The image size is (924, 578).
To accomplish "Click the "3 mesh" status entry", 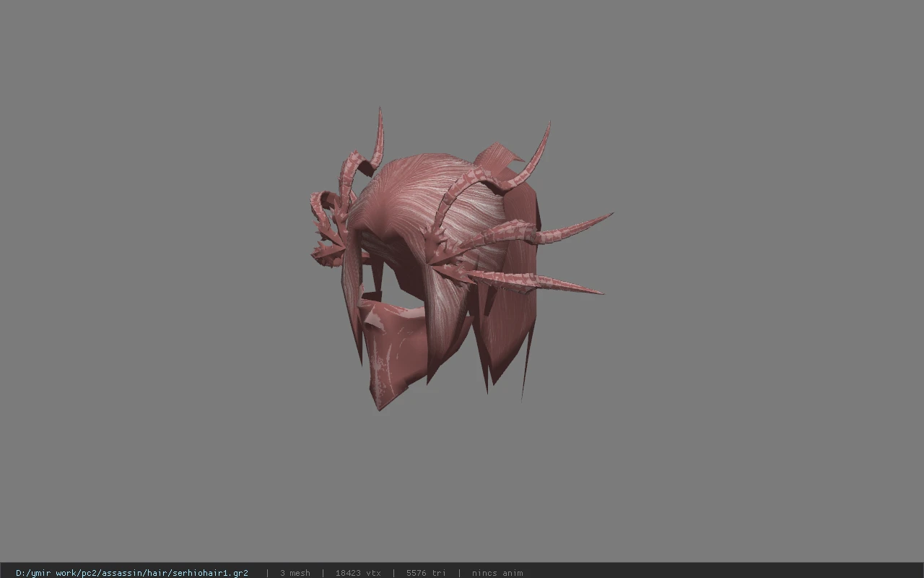I will [x=295, y=573].
